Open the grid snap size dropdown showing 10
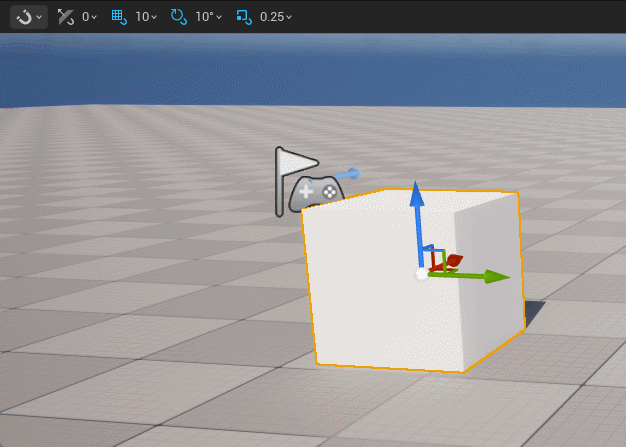Screen dimensions: 626x447 (x=146, y=17)
